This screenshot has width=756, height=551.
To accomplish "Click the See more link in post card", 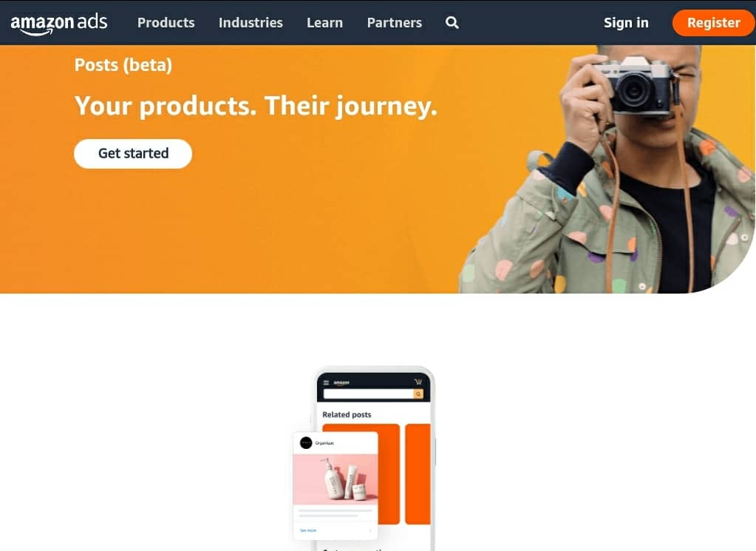I will pos(308,530).
